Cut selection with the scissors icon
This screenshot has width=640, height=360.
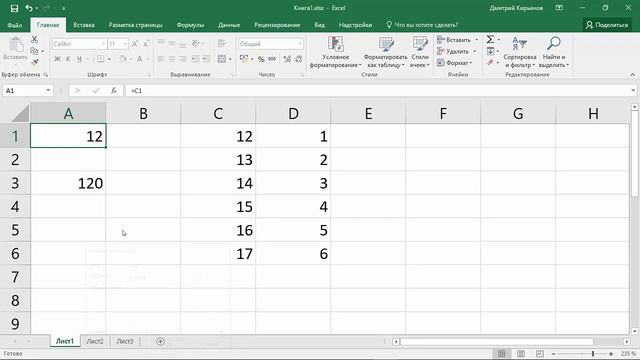coord(35,40)
